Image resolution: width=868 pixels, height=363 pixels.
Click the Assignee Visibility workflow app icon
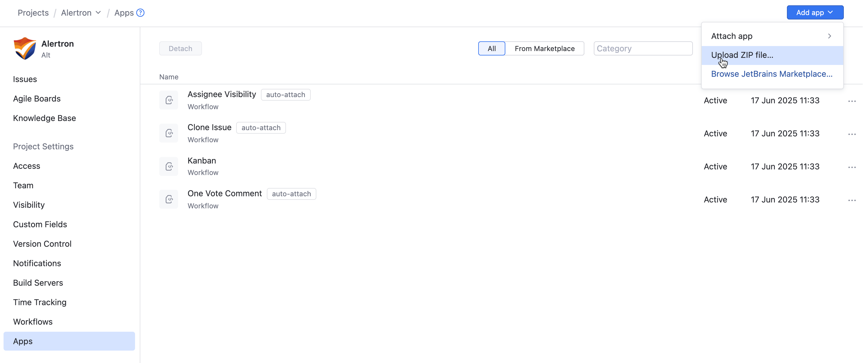[x=169, y=100]
